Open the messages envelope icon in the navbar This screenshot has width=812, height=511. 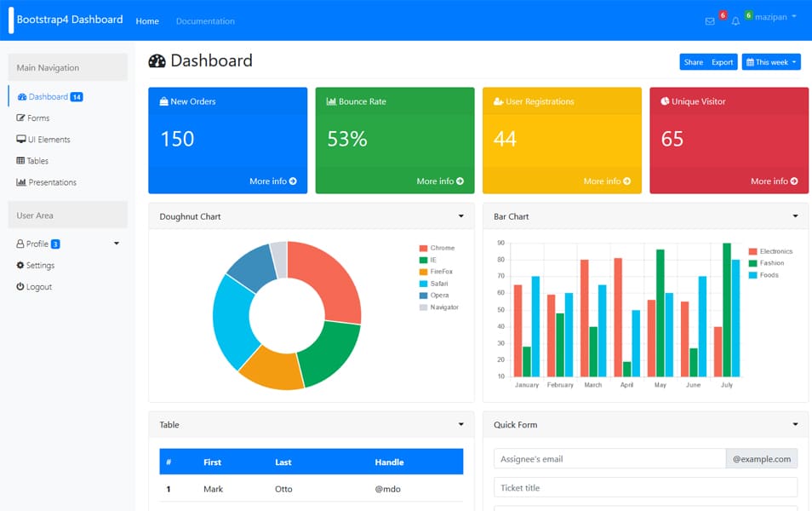[x=710, y=20]
